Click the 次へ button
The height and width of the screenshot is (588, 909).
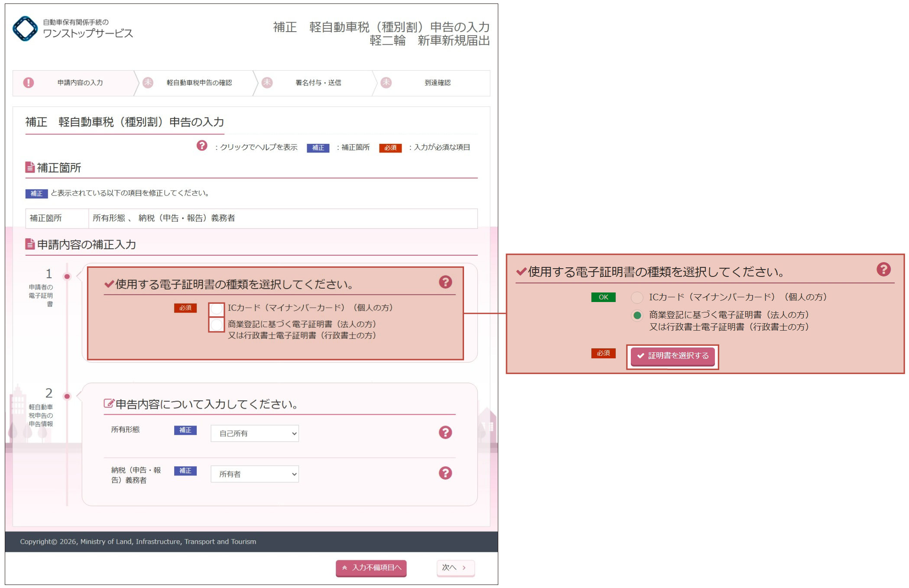tap(455, 568)
